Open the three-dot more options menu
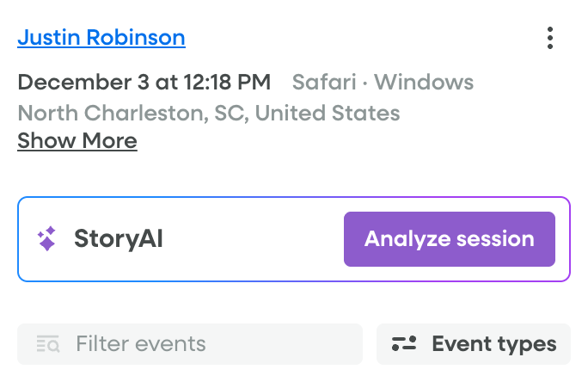 point(550,38)
